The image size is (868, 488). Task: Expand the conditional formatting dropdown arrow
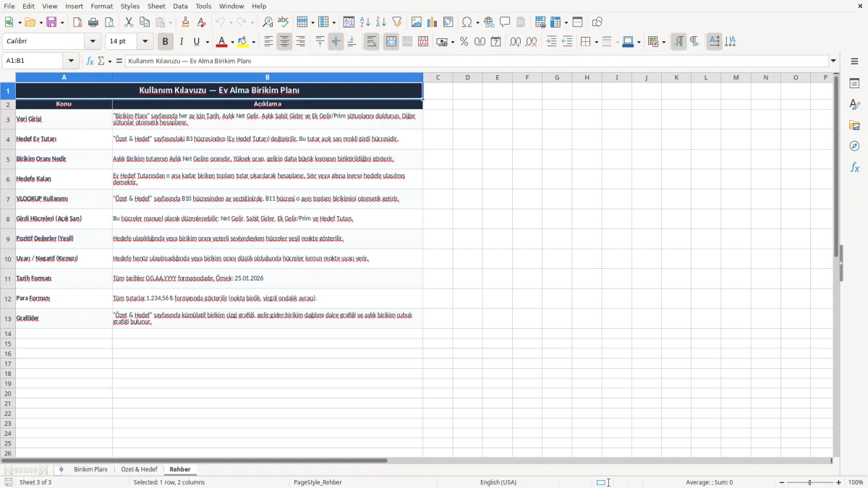pyautogui.click(x=663, y=42)
